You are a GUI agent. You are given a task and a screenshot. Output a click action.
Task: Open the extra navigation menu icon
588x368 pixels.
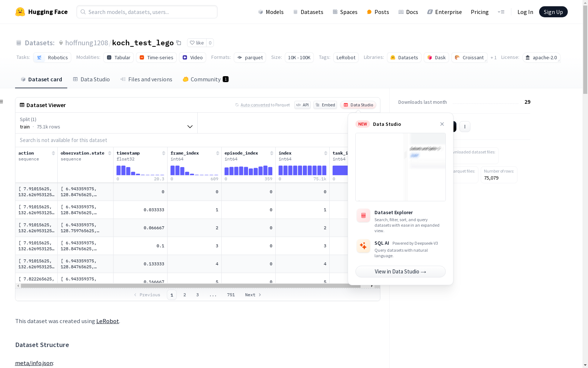(501, 12)
